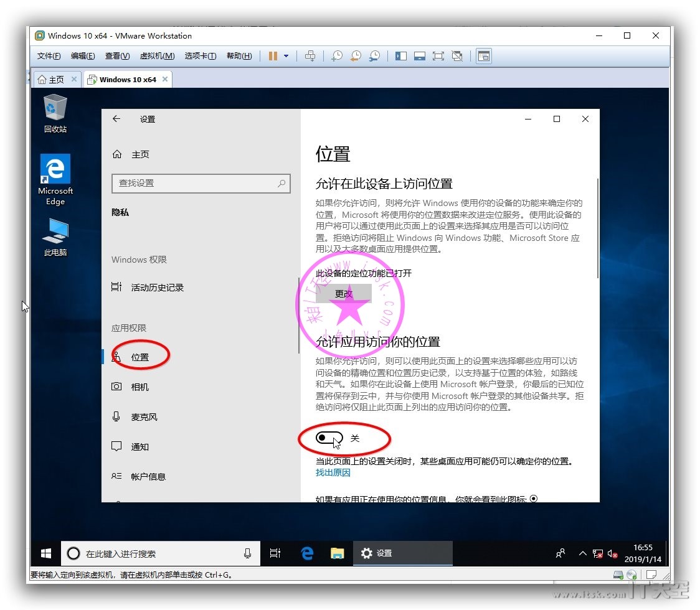This screenshot has height=610, width=700.
Task: Expand hidden system tray icons
Action: (x=582, y=553)
